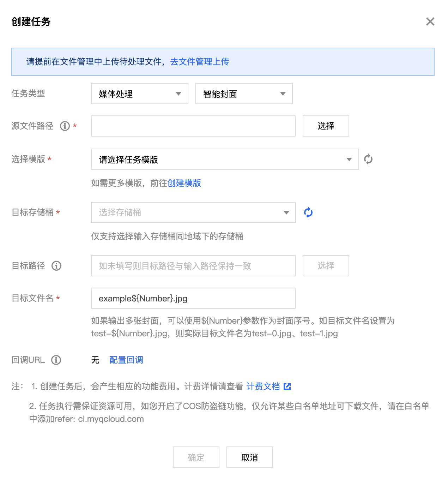Click the 目标文件名 input with example${Number}.jpg

click(193, 298)
